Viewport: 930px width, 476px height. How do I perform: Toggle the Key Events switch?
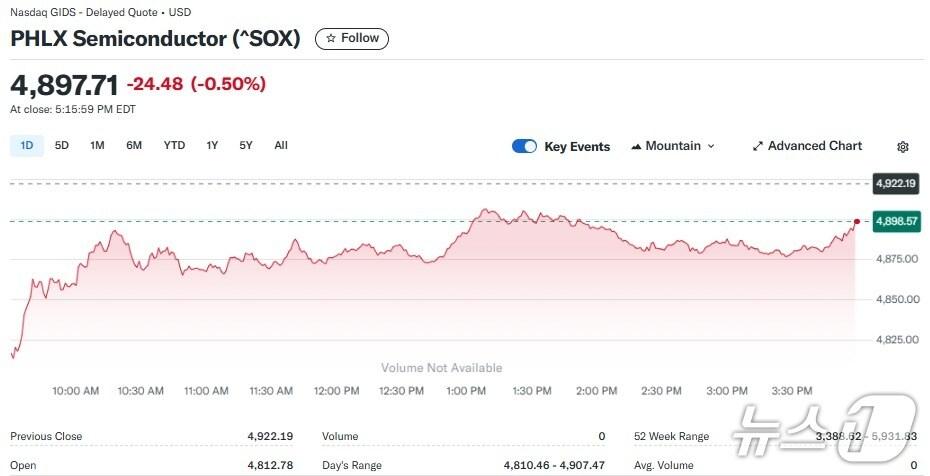pos(524,146)
